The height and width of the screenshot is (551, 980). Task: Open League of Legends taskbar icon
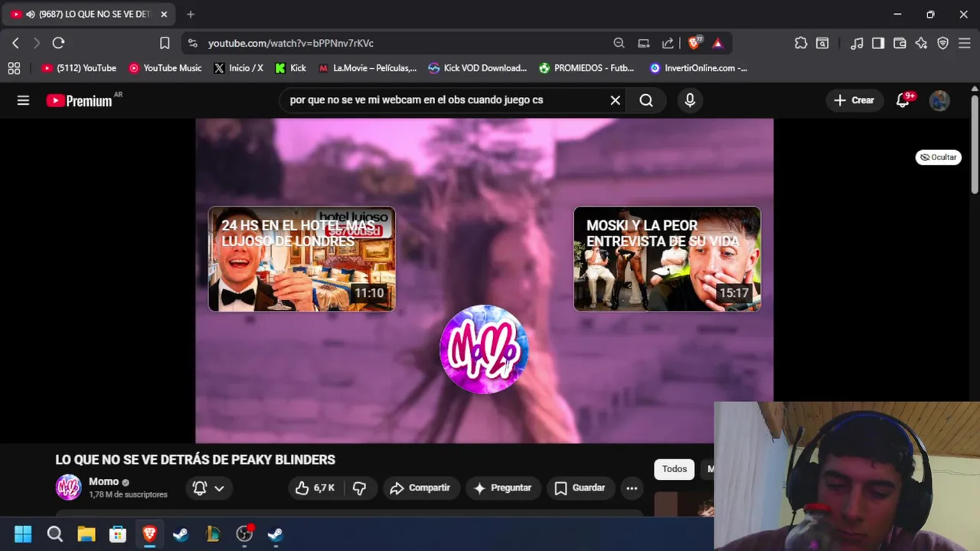212,534
